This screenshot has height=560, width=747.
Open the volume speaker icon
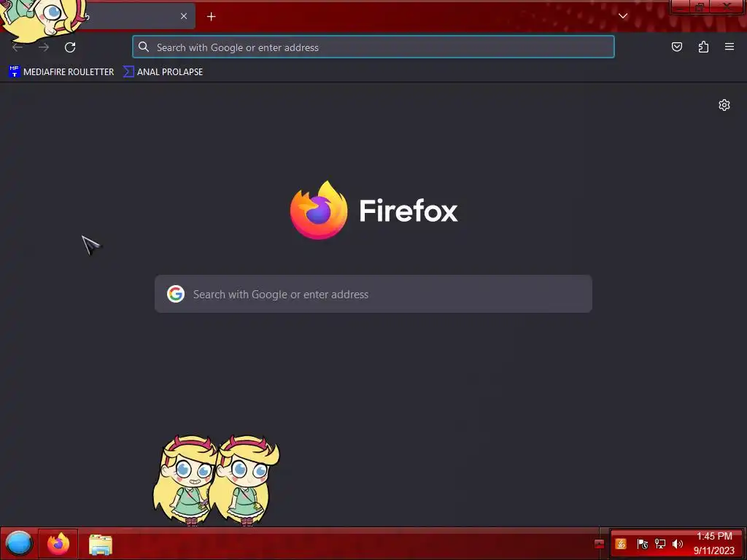[678, 544]
